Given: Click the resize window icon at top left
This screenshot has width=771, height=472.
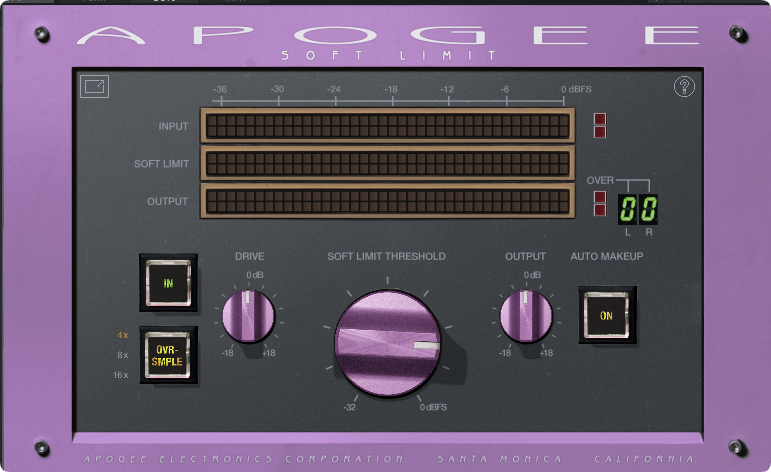Looking at the screenshot, I should pos(94,87).
